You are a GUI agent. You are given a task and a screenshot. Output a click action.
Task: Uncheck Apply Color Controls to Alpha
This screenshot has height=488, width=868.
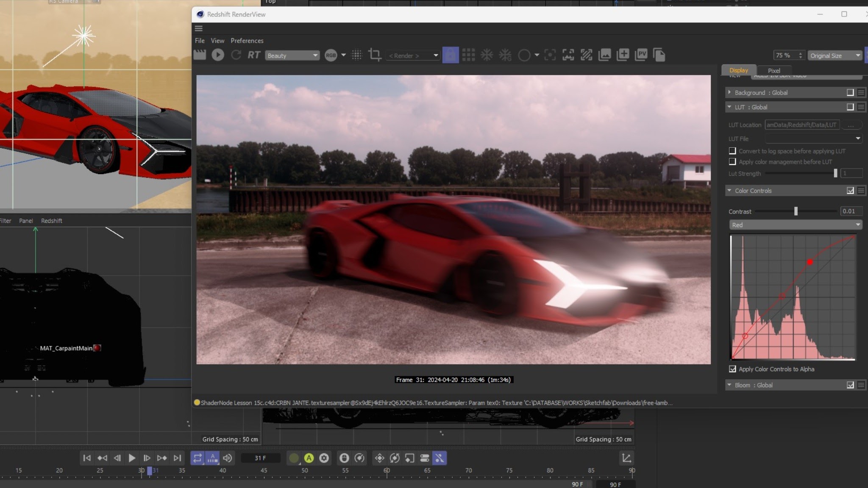732,369
